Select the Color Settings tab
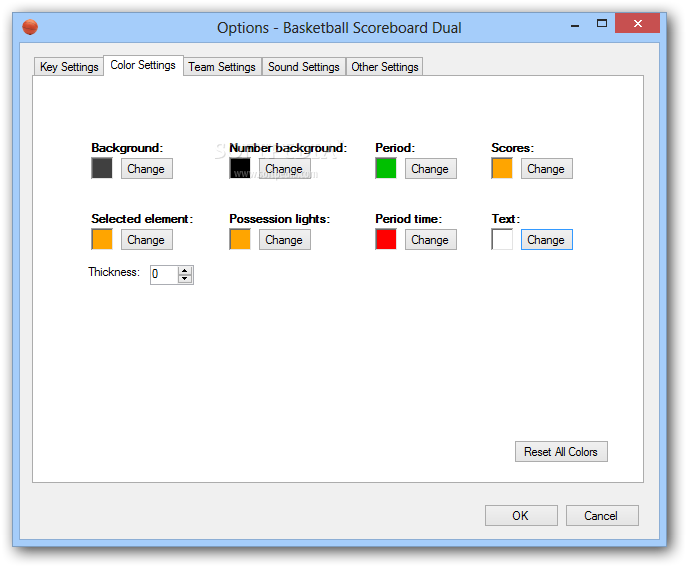The image size is (687, 567). [x=143, y=65]
